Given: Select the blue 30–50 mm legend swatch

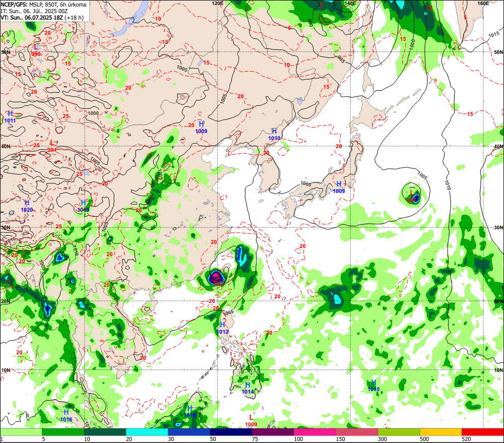Looking at the screenshot, I should click(189, 432).
